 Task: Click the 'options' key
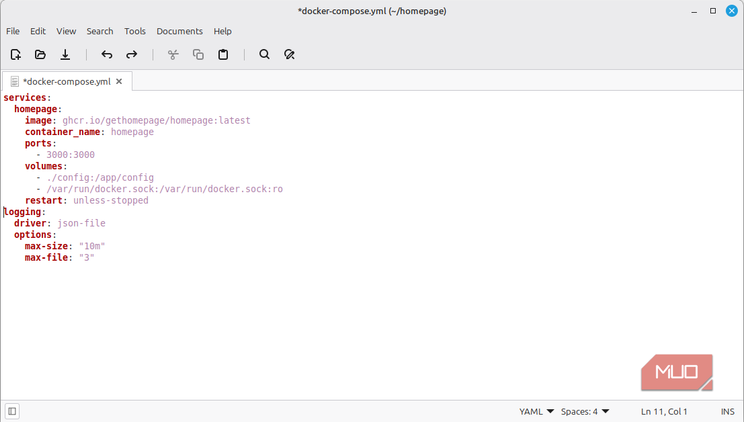tap(33, 234)
